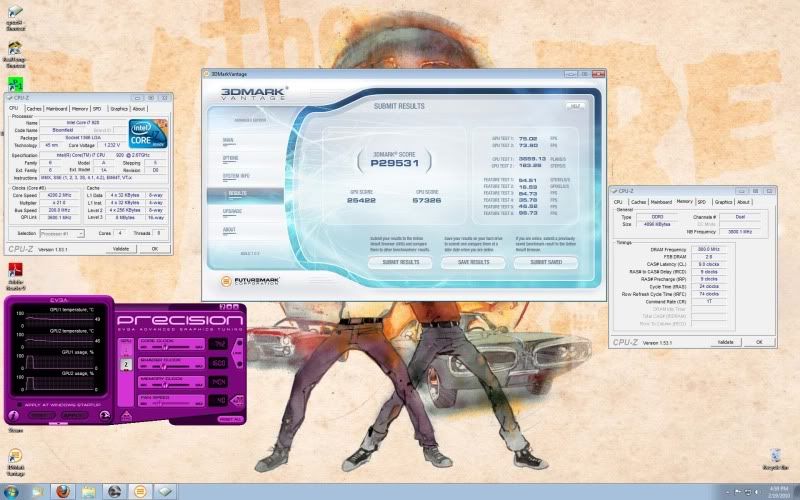Click the system tray clock
The image size is (800, 500).
click(x=777, y=492)
